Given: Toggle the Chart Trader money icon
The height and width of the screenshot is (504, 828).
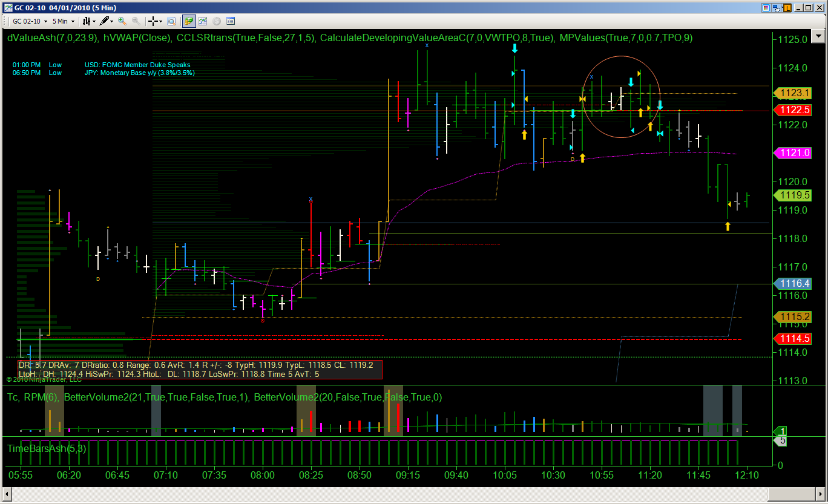Looking at the screenshot, I should (189, 21).
